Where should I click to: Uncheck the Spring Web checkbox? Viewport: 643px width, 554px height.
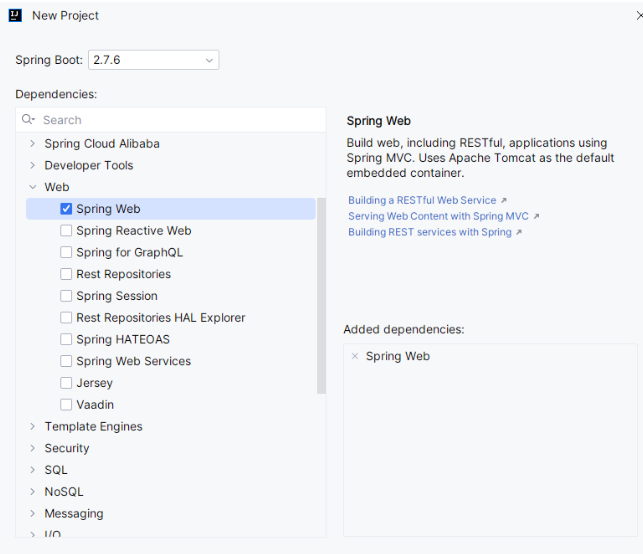pyautogui.click(x=66, y=209)
